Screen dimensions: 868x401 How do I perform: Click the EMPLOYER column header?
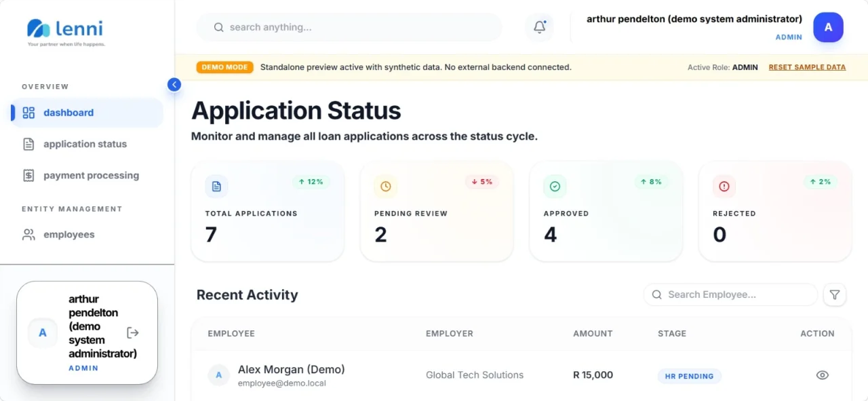pos(450,333)
